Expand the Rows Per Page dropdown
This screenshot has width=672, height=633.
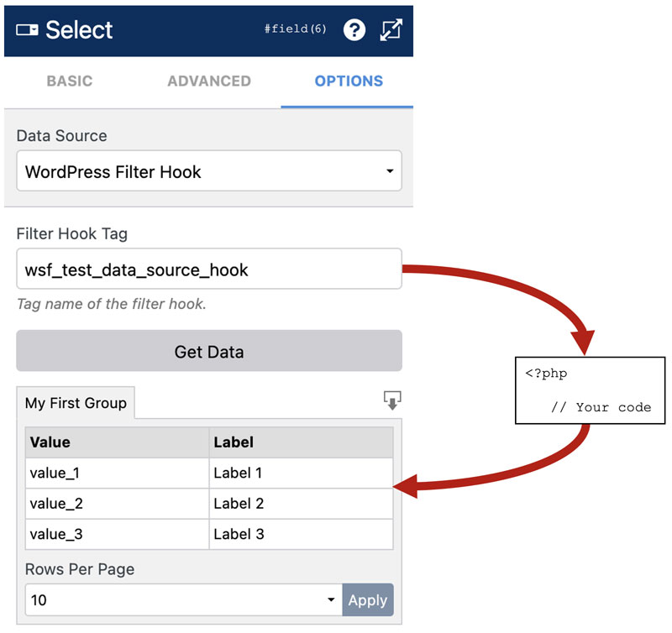(x=184, y=599)
